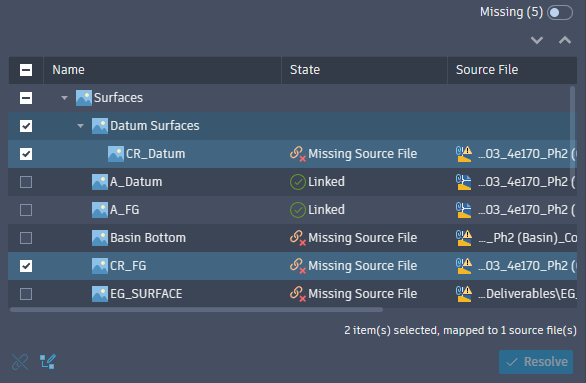
Task: Collapse the Datum Surfaces tree node
Action: tap(80, 126)
